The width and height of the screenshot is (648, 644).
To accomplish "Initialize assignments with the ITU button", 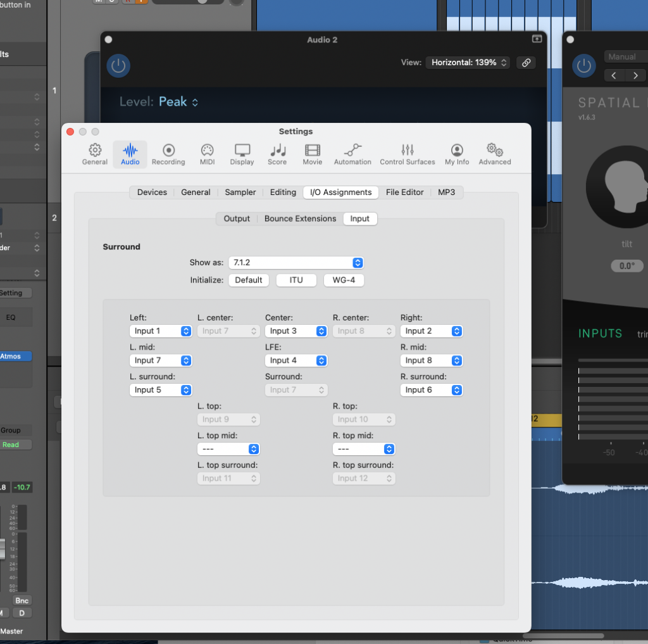I will tap(296, 280).
